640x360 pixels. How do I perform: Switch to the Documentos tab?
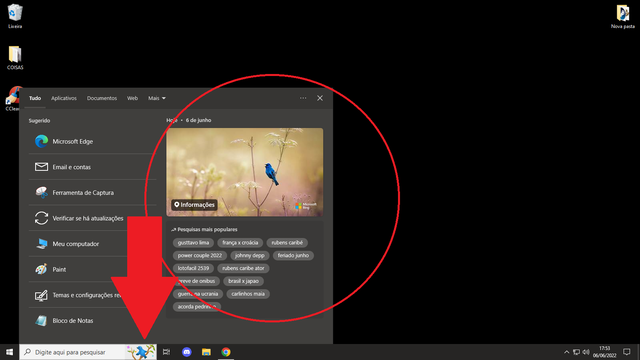(102, 98)
